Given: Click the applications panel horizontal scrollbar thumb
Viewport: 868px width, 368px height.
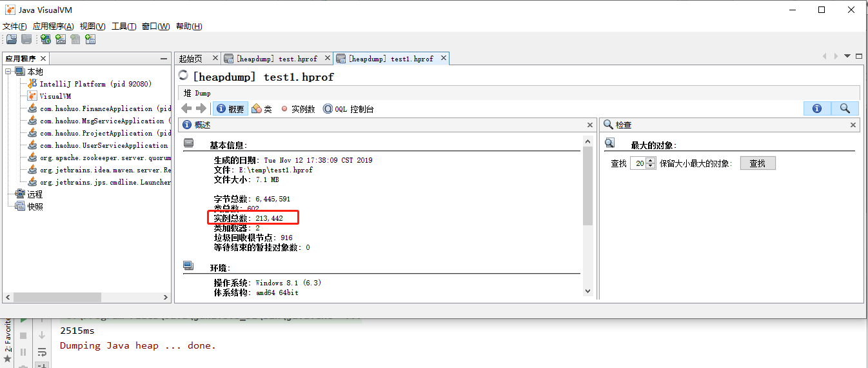Looking at the screenshot, I should tap(57, 298).
